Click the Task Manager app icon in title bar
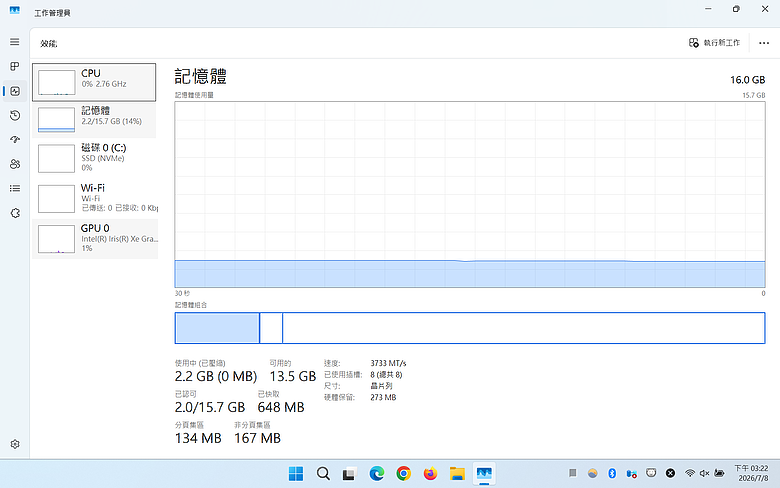Screen dimensions: 780x488 pos(14,10)
